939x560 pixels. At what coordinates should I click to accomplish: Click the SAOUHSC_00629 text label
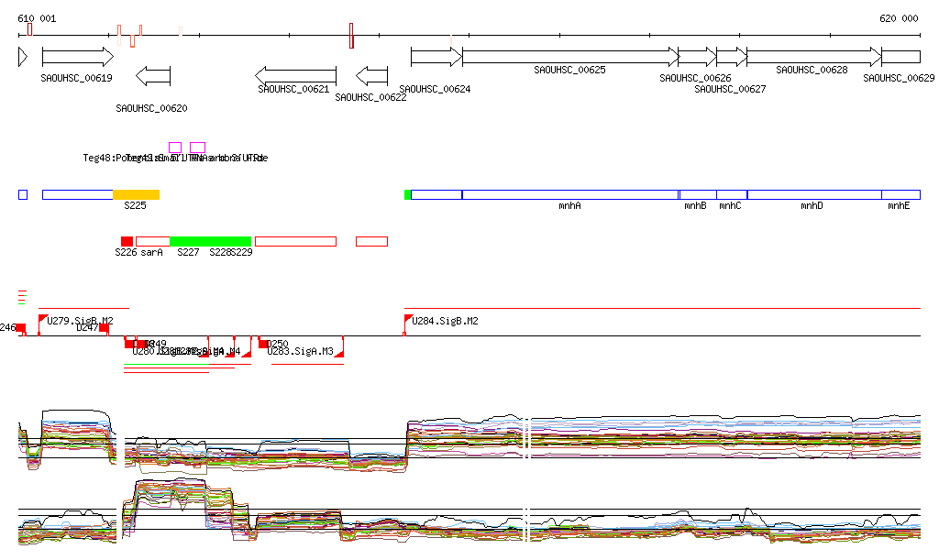899,79
